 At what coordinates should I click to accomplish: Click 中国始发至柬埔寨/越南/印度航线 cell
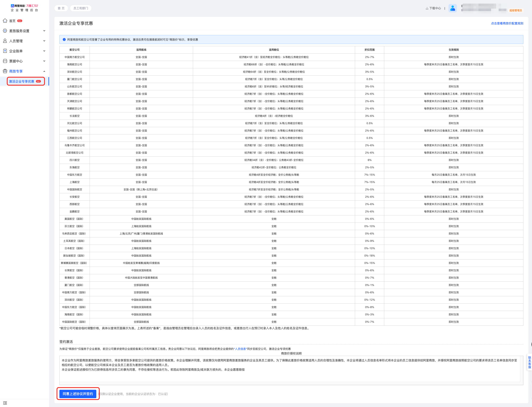tap(141, 263)
